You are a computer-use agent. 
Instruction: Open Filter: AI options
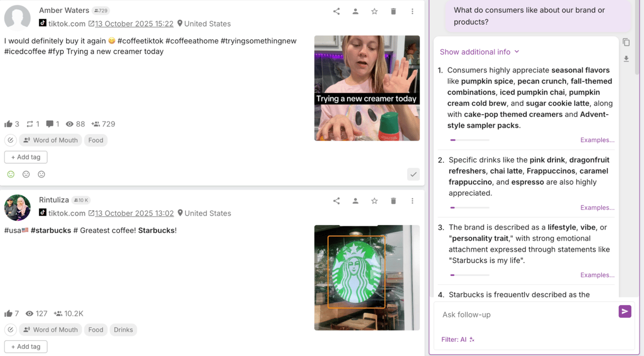(x=457, y=339)
